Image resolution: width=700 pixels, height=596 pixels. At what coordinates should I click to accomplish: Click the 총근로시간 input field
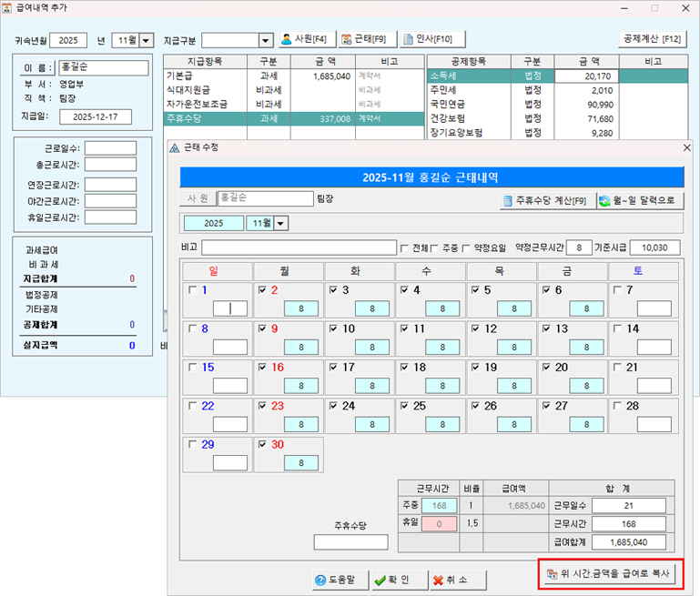[x=111, y=165]
